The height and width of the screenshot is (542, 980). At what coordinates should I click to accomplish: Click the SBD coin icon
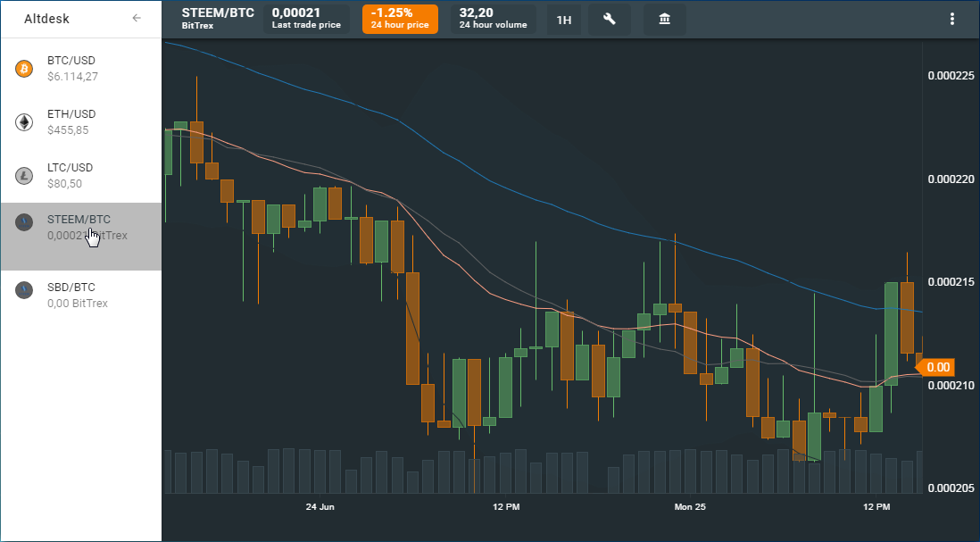click(24, 289)
